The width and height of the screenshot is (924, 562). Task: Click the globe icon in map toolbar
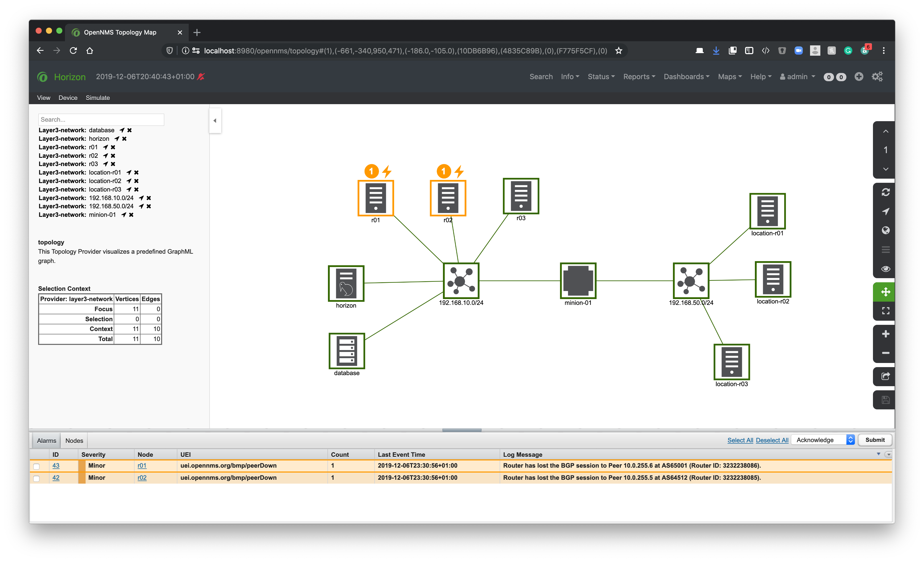click(x=885, y=230)
